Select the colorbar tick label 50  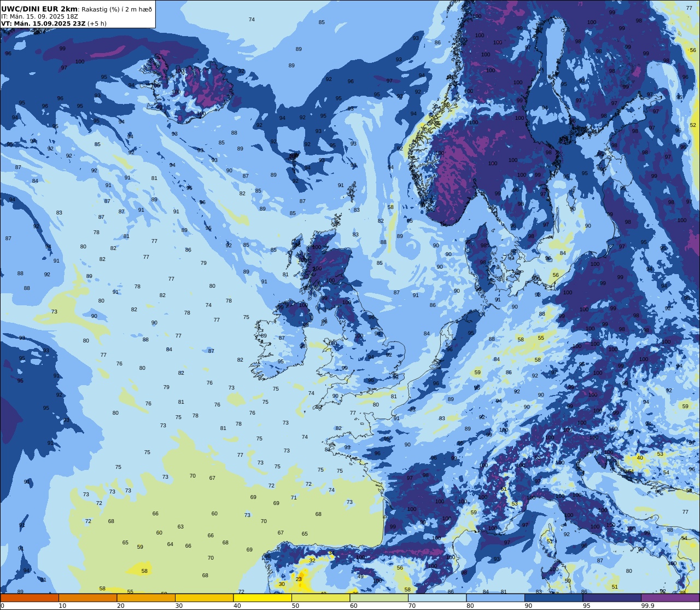(295, 606)
